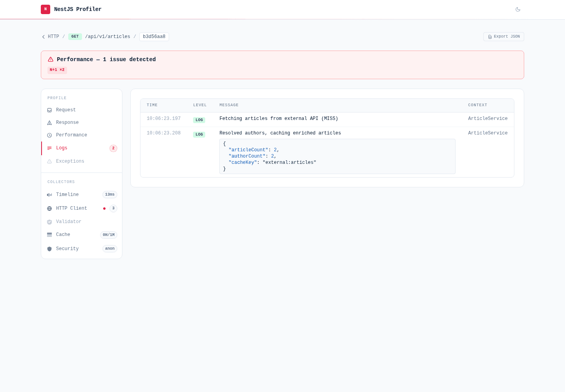Viewport: 565px width, 392px height.
Task: Select the Resolved authors, caching enriched articles message
Action: click(280, 133)
